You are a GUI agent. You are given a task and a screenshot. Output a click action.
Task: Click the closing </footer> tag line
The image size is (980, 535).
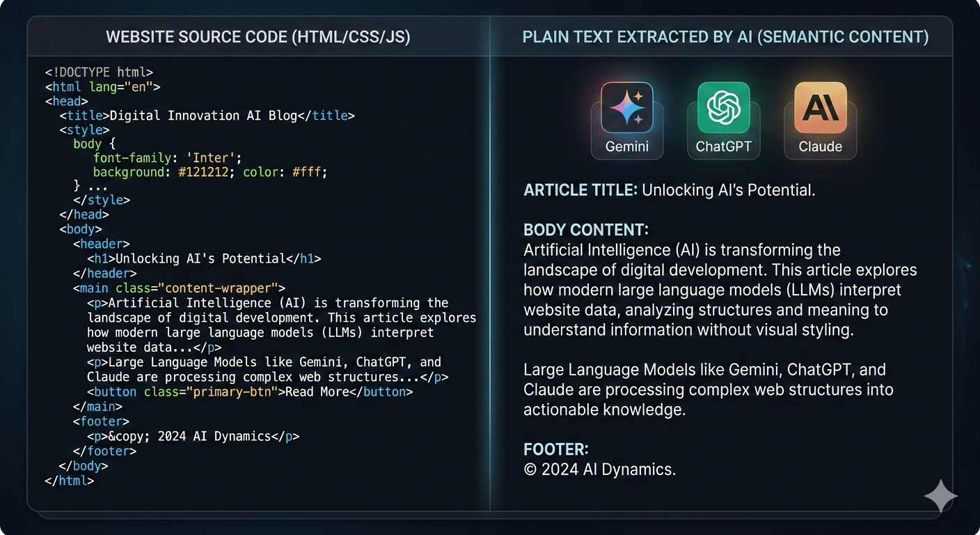105,451
